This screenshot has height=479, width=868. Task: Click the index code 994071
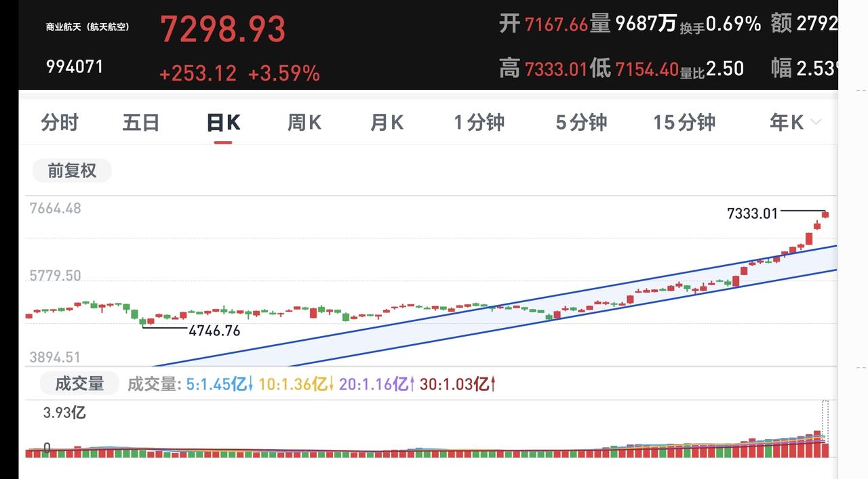click(x=75, y=66)
